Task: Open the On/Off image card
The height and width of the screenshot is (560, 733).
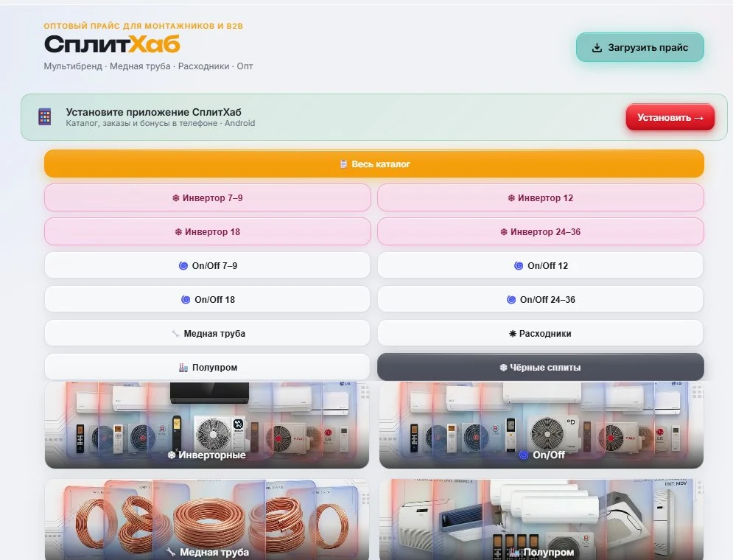Action: [x=541, y=425]
